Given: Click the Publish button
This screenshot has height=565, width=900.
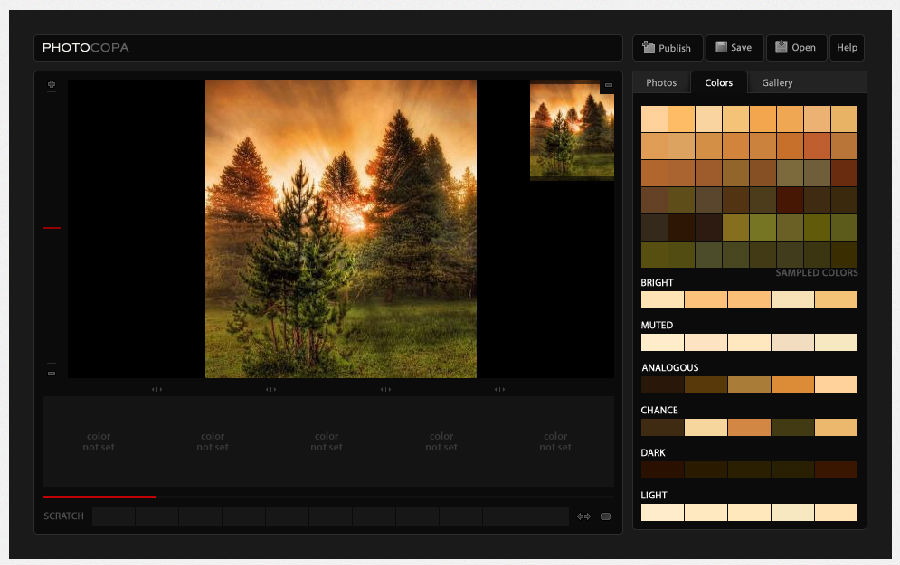Looking at the screenshot, I should pos(667,48).
